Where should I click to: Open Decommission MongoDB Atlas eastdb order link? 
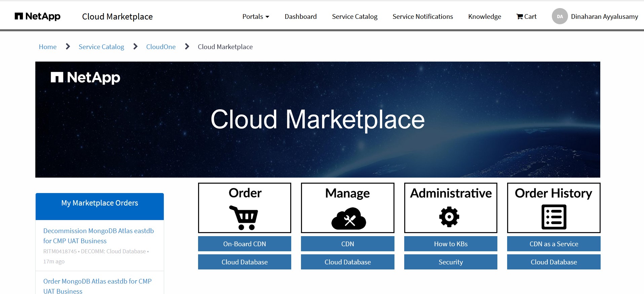[x=99, y=236]
